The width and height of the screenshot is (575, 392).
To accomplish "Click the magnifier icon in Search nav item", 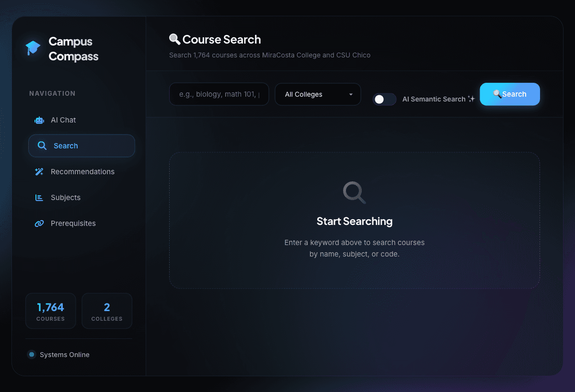I will [x=42, y=146].
